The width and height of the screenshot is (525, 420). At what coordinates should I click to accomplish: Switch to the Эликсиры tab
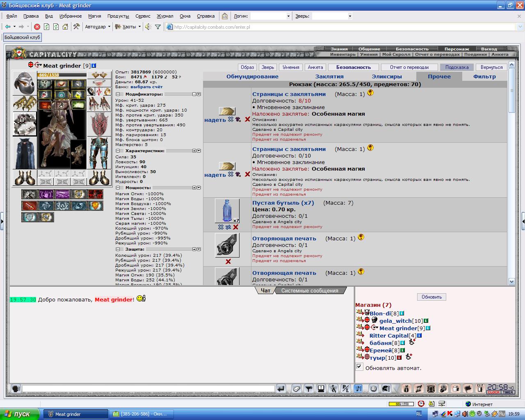tap(387, 76)
